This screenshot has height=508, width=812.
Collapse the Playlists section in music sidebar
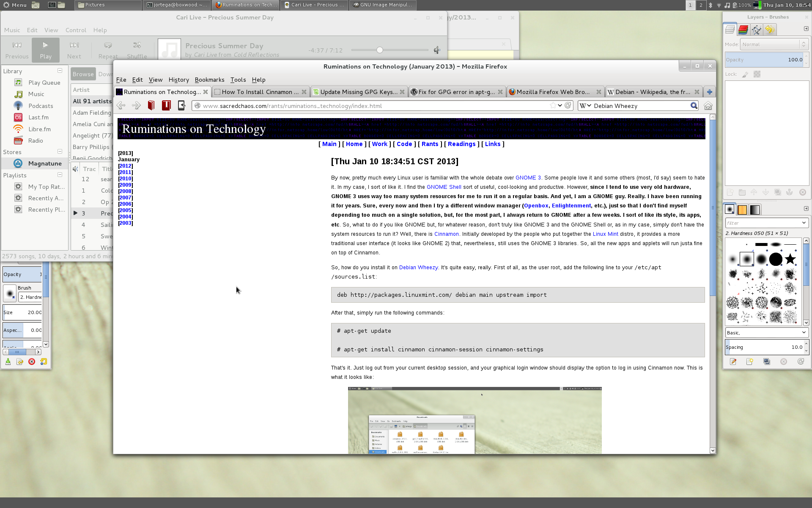[60, 175]
